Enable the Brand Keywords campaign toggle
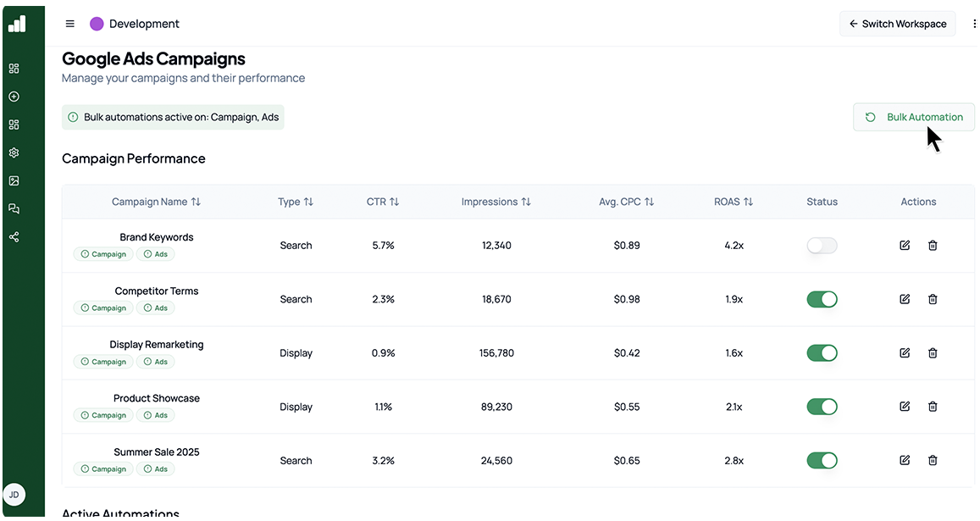The image size is (980, 521). [x=822, y=246]
